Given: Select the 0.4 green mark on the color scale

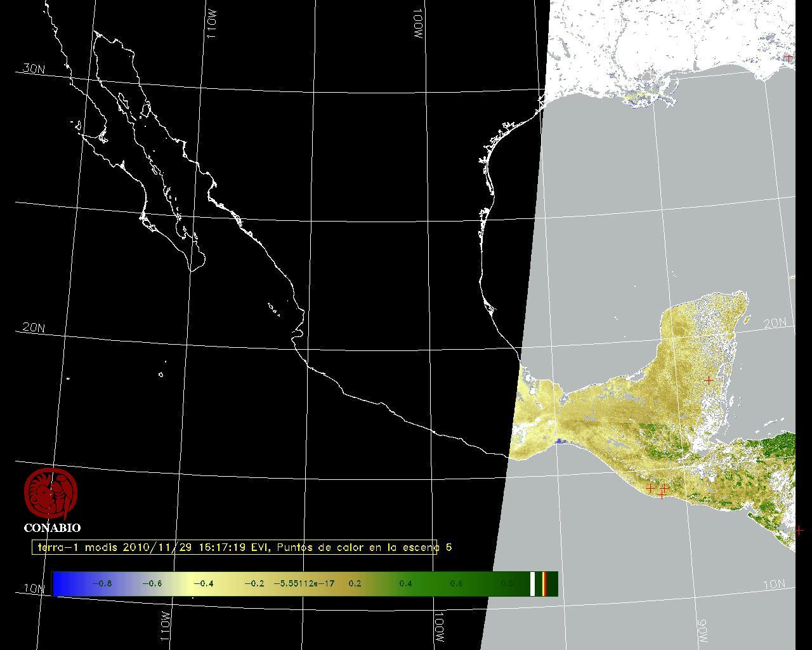Looking at the screenshot, I should point(405,583).
